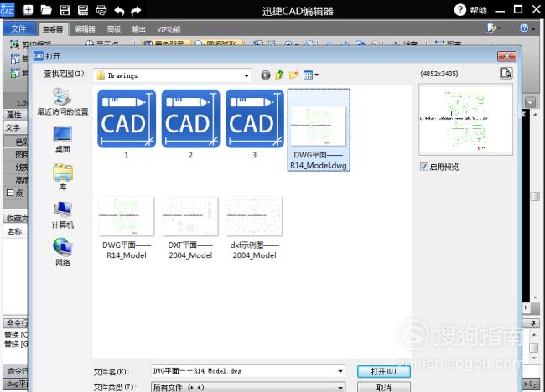Switch to the 编辑器 ribbon tab
This screenshot has width=545, height=392.
(x=86, y=29)
